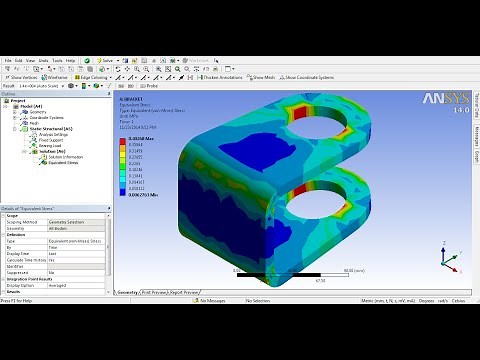Toggle Wireframe display
Viewport: 480px width, 360px height.
54,77
